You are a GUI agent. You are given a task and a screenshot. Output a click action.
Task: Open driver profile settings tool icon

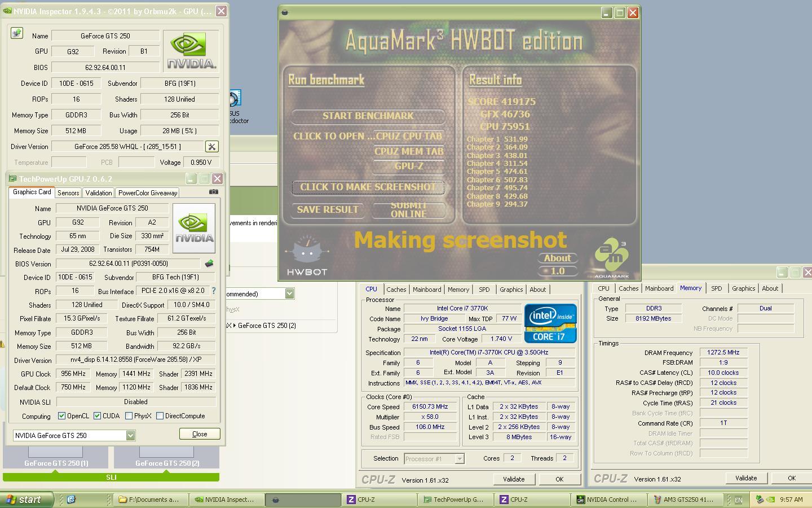211,147
